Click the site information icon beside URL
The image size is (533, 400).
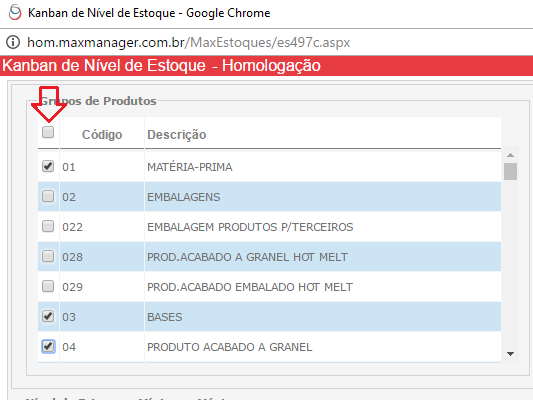coord(13,42)
